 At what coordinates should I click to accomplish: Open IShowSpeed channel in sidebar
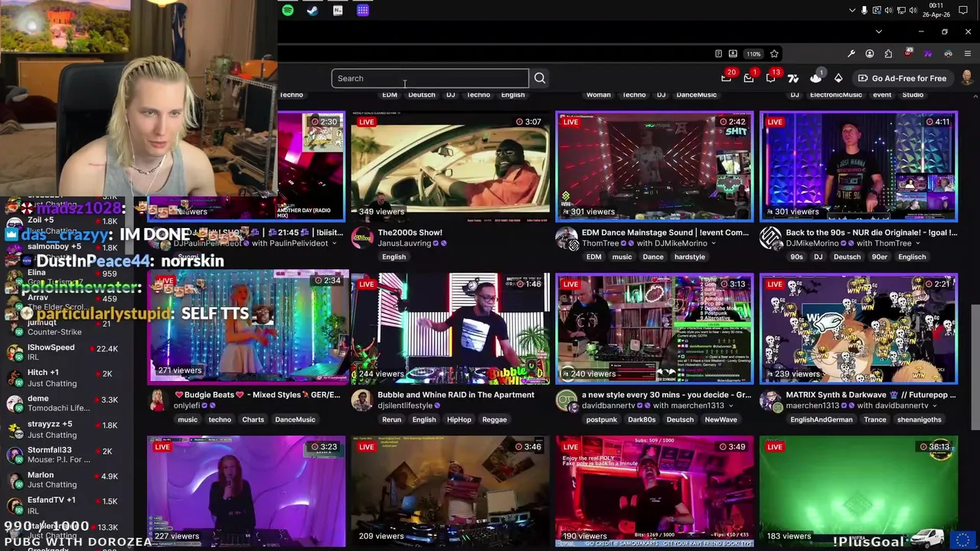(61, 352)
